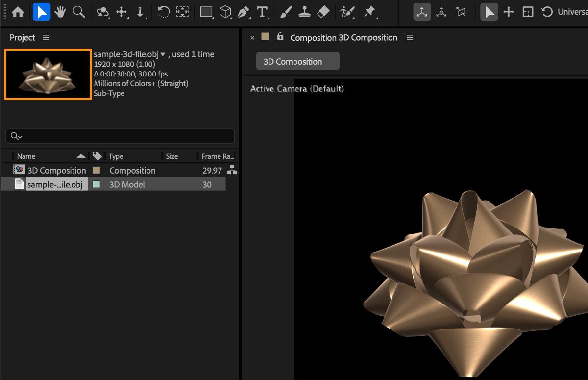Viewport: 588px width, 380px height.
Task: Activate the Eraser tool
Action: pos(323,12)
